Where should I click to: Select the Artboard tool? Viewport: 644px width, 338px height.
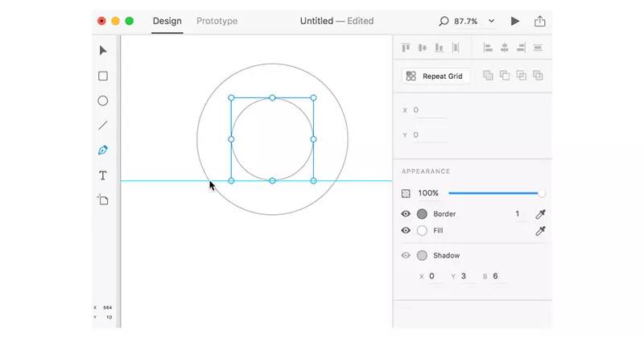pyautogui.click(x=103, y=200)
